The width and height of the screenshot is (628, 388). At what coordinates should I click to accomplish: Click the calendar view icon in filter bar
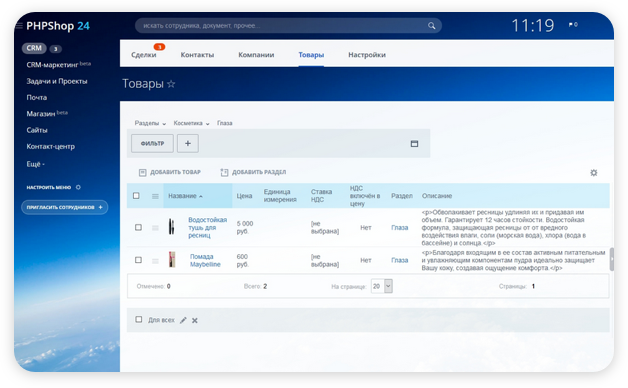pyautogui.click(x=415, y=144)
